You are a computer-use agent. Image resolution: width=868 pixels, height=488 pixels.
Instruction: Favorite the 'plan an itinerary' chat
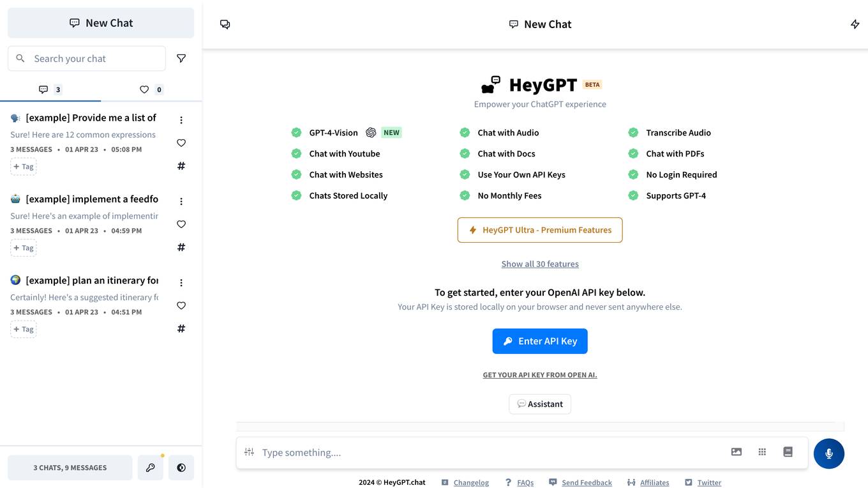pyautogui.click(x=181, y=305)
